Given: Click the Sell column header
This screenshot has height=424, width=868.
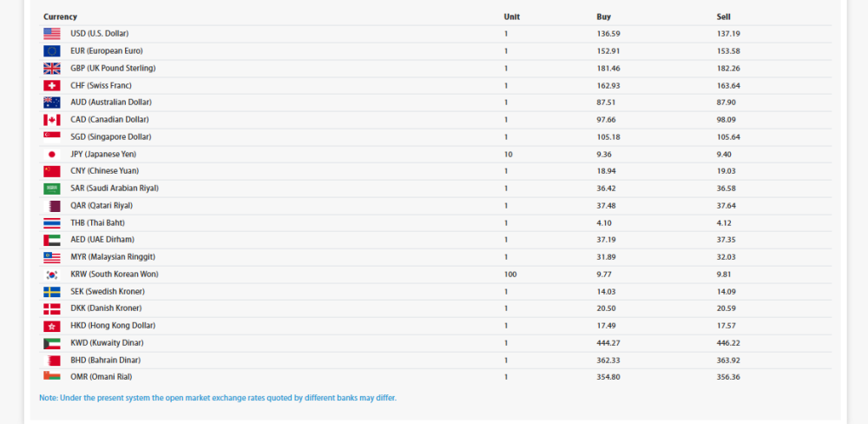Looking at the screenshot, I should point(724,17).
